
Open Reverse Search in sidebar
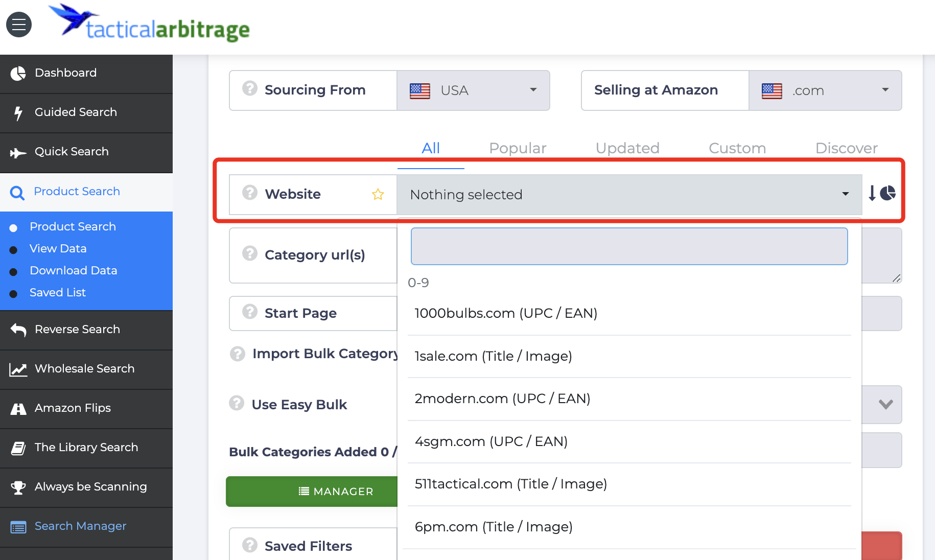[x=86, y=330]
